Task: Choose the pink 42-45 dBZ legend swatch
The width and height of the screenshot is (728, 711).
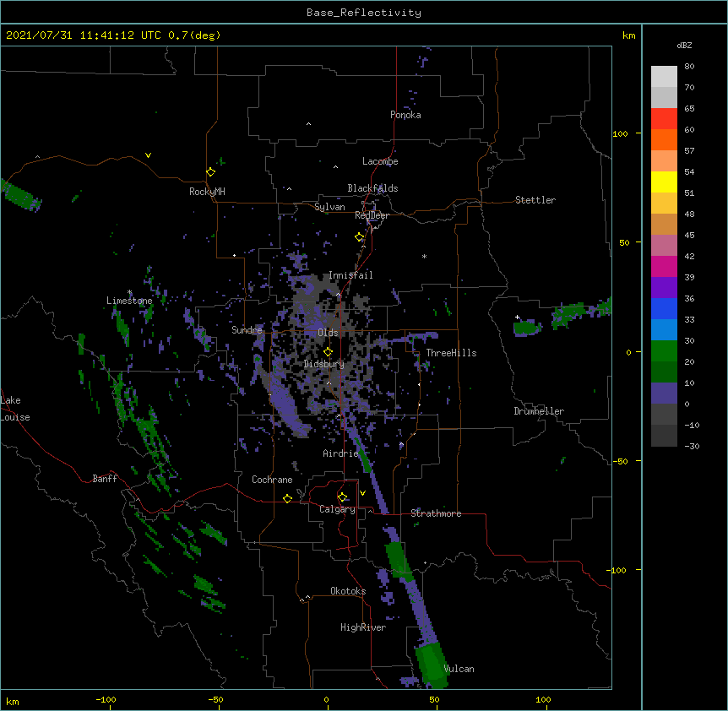Action: tap(664, 246)
